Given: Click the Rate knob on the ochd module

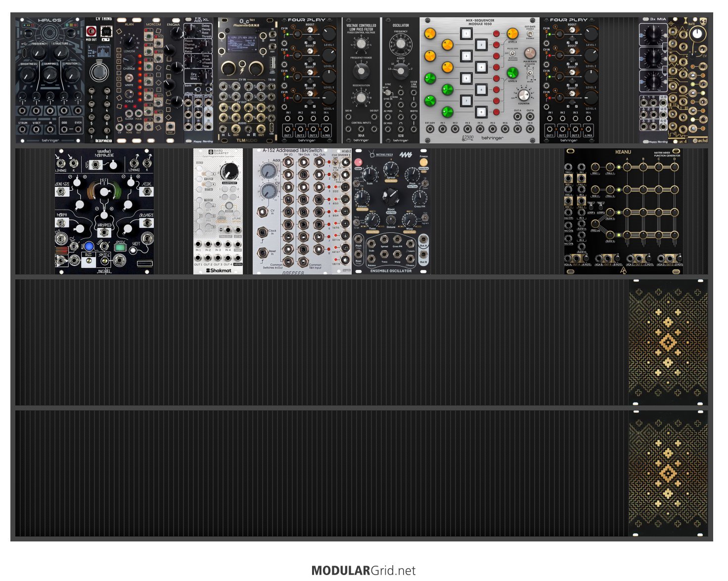Looking at the screenshot, I should [x=697, y=34].
